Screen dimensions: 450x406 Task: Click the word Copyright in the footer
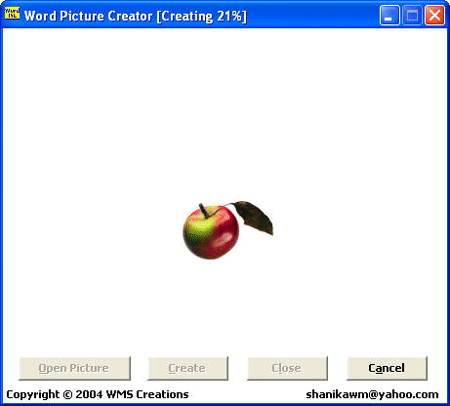[33, 395]
